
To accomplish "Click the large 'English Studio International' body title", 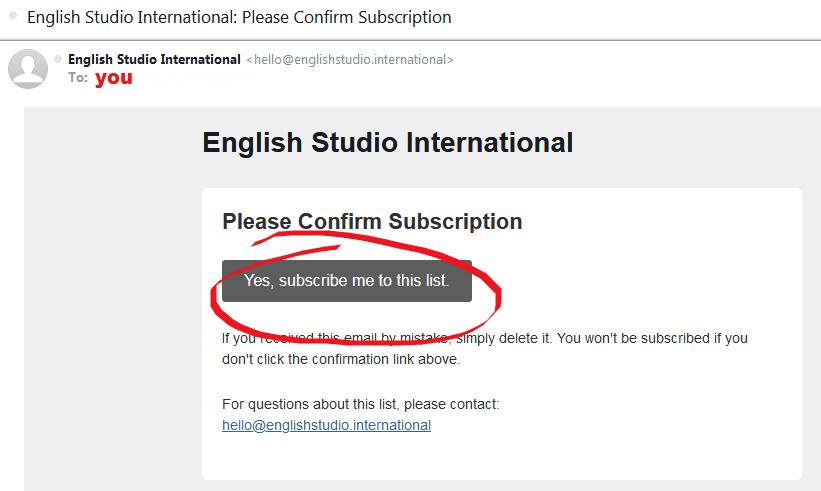I will (x=387, y=142).
